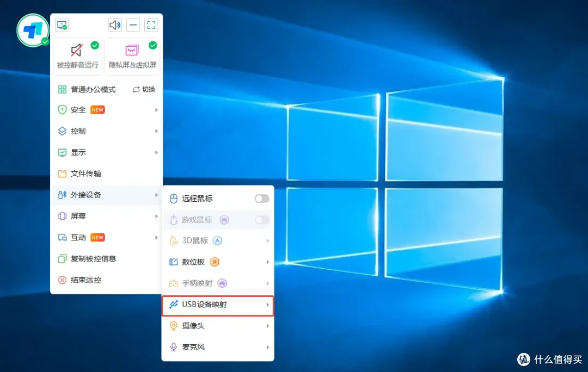Expand the USB设备映射 submenu arrow
This screenshot has width=588, height=372.
click(268, 305)
